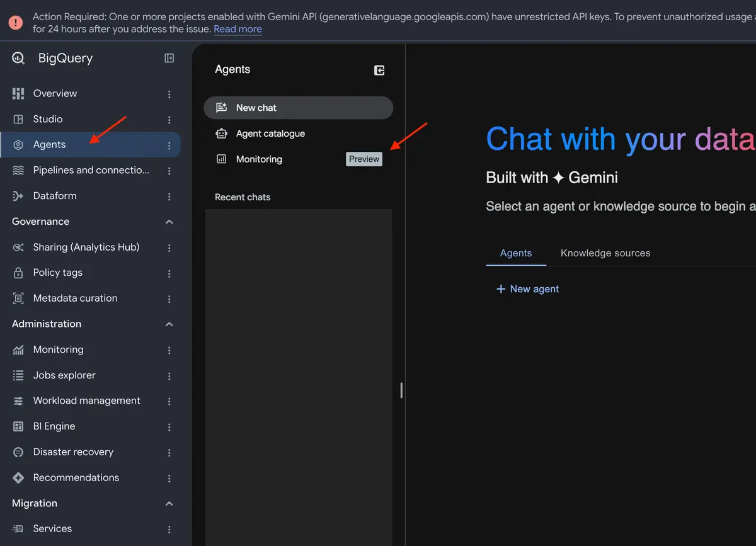Open more options for Metadata curation

169,299
